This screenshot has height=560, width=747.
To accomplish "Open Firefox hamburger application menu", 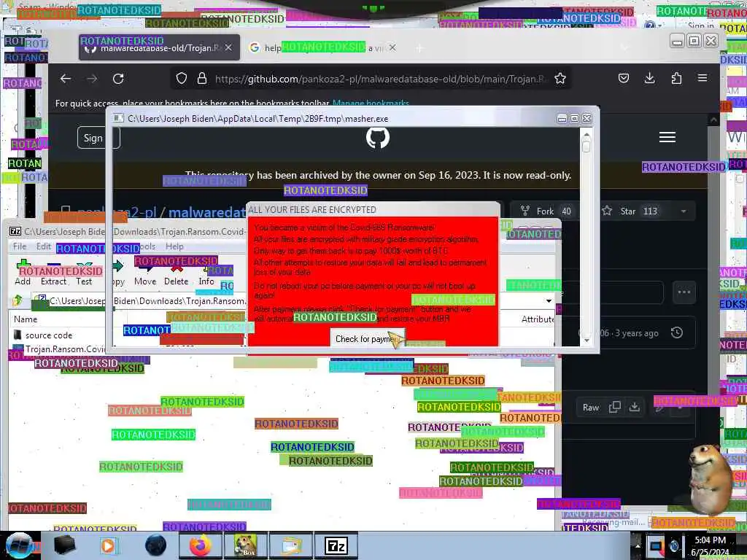I will [x=703, y=77].
